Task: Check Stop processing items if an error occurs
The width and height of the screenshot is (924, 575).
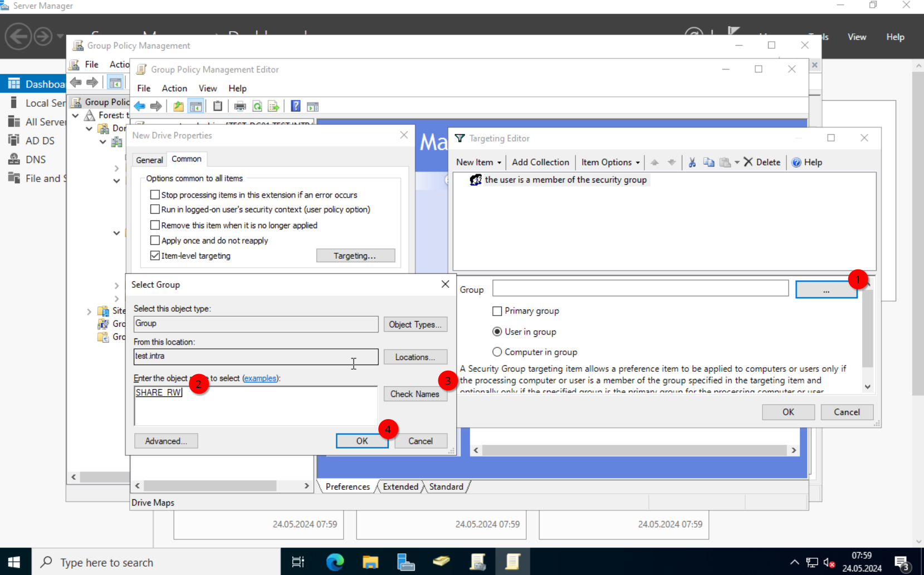Action: pyautogui.click(x=155, y=195)
